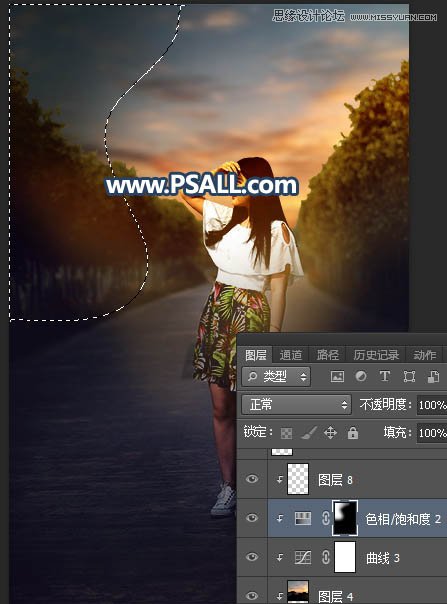Select the black mask of 色相/饱和度 2
This screenshot has width=447, height=604.
pos(345,518)
